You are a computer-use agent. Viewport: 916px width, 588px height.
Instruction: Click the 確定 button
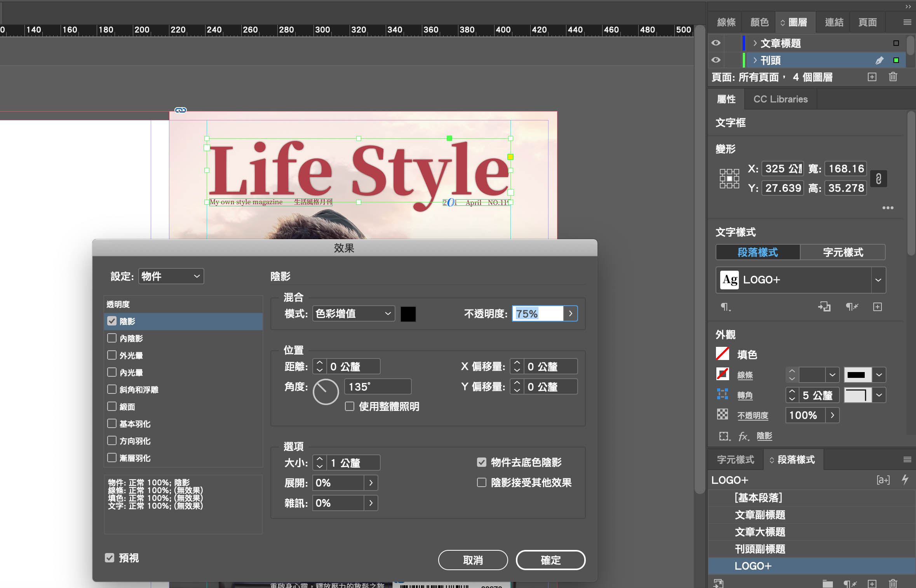point(550,560)
